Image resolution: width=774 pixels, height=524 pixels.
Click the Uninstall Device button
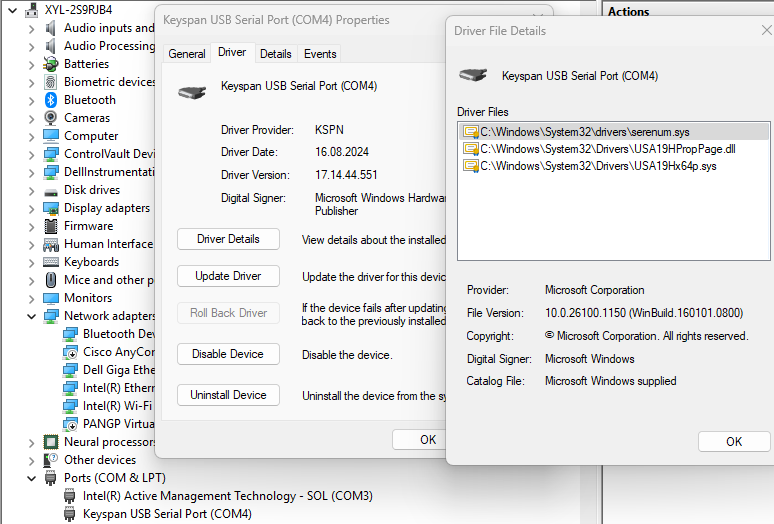[x=228, y=395]
